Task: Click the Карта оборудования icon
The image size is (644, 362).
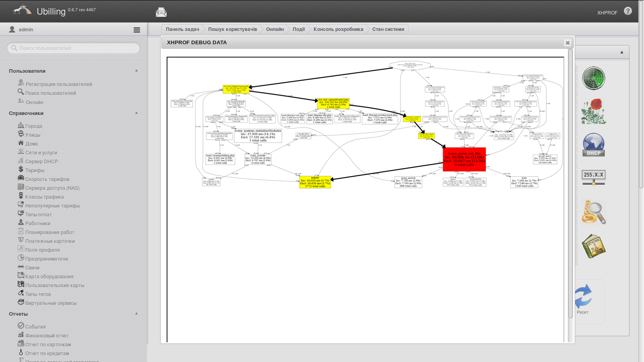Action: click(x=21, y=276)
